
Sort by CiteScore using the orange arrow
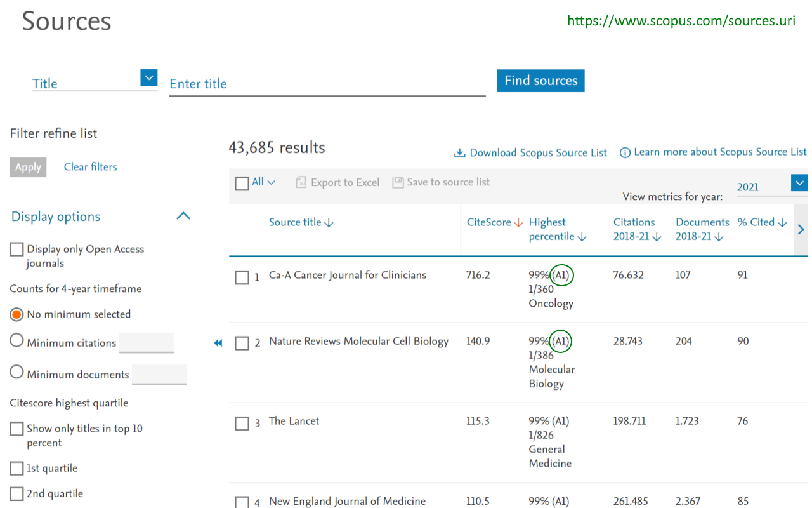(x=518, y=223)
